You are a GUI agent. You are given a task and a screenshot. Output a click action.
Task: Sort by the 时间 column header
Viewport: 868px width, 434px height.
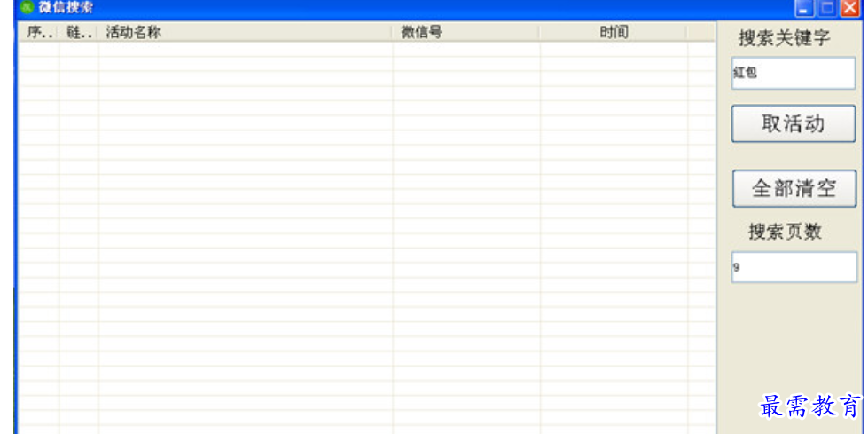[x=614, y=32]
